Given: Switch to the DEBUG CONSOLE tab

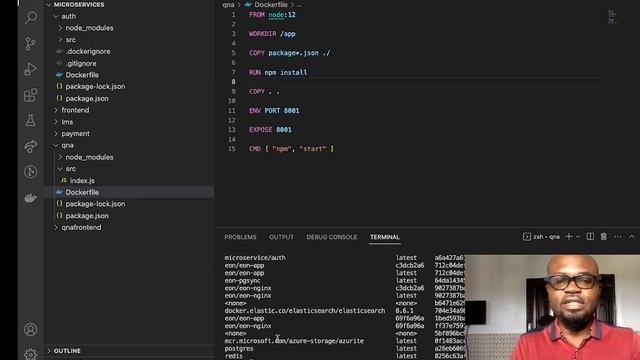Looking at the screenshot, I should [x=332, y=237].
